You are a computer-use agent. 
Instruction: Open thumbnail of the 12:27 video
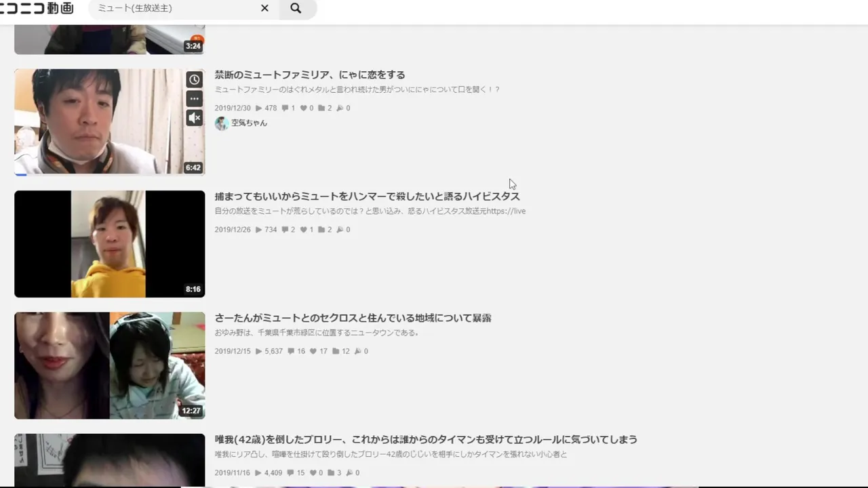click(x=109, y=365)
